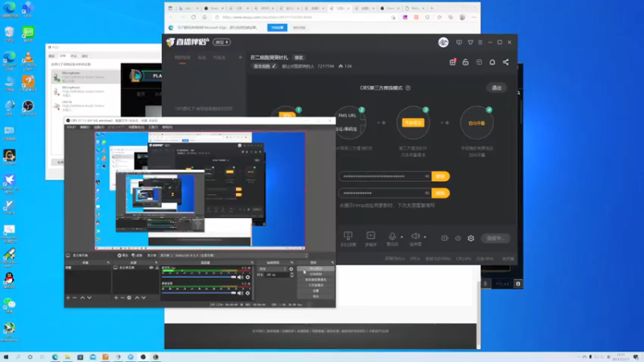This screenshot has height=362, width=644.
Task: Copy the rtmp address with its orange button
Action: [x=440, y=176]
